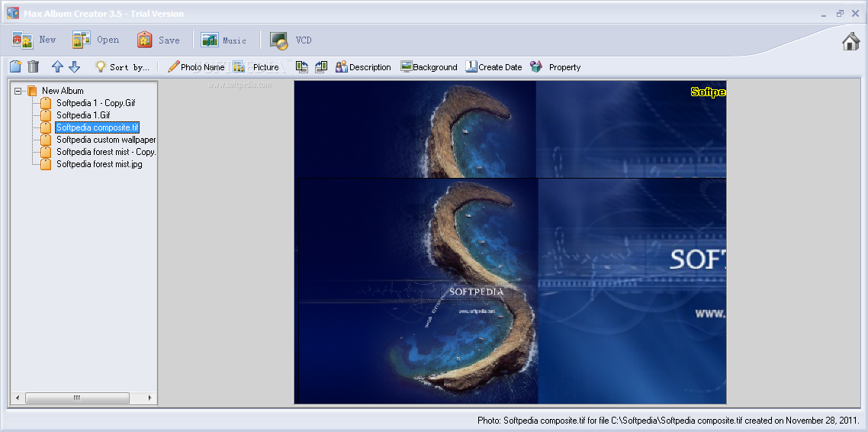Click the tree panel scroll right arrow
This screenshot has width=868, height=432.
150,398
